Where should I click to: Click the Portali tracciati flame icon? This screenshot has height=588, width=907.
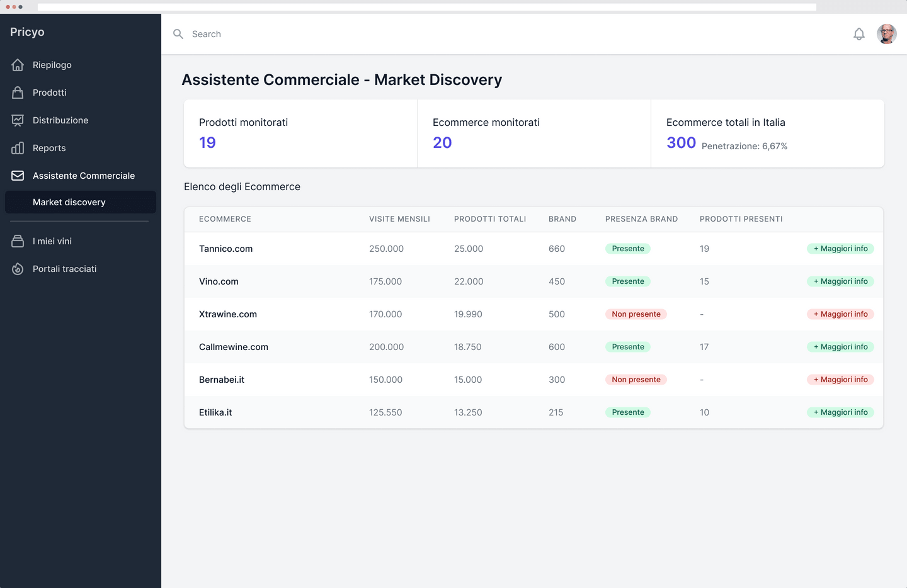click(18, 269)
